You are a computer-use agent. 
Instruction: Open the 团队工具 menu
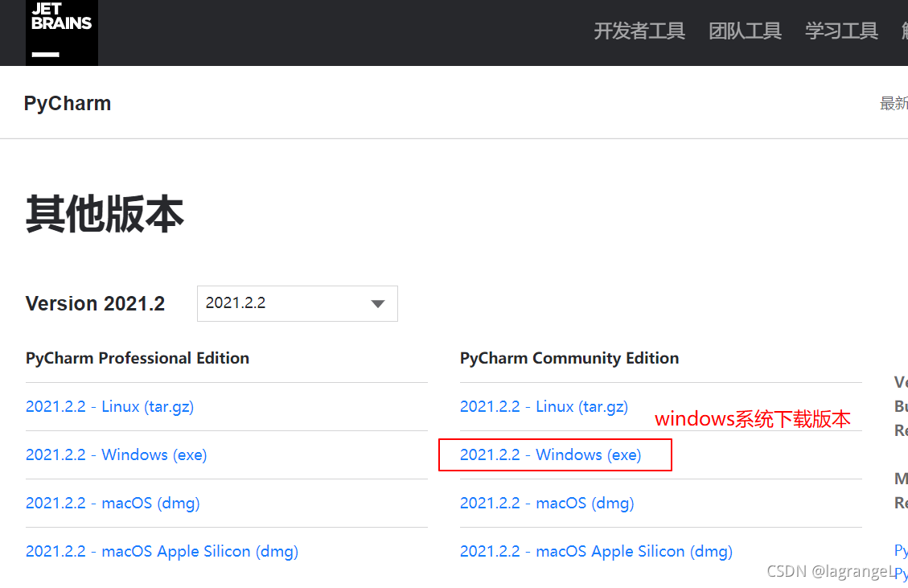[x=746, y=31]
